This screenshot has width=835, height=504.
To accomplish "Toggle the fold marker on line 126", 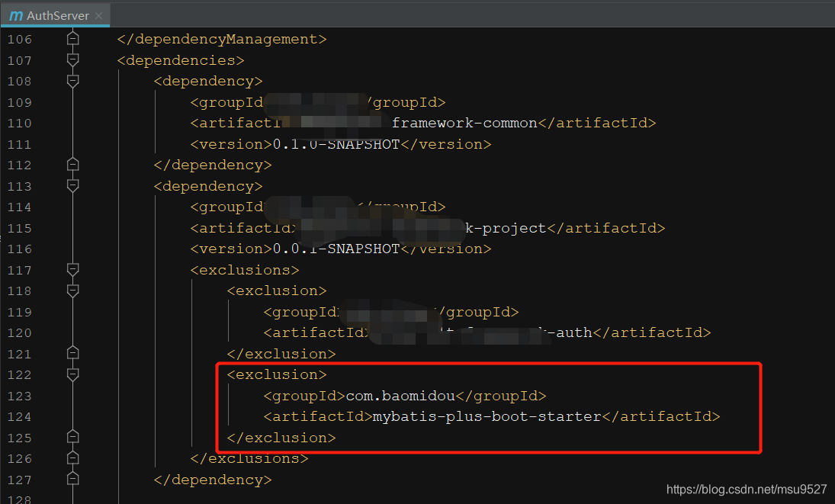I will (x=72, y=457).
